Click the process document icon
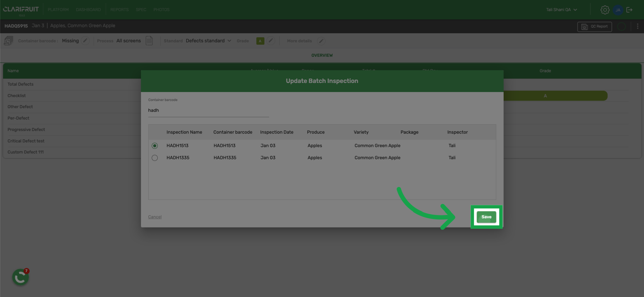 tap(149, 41)
